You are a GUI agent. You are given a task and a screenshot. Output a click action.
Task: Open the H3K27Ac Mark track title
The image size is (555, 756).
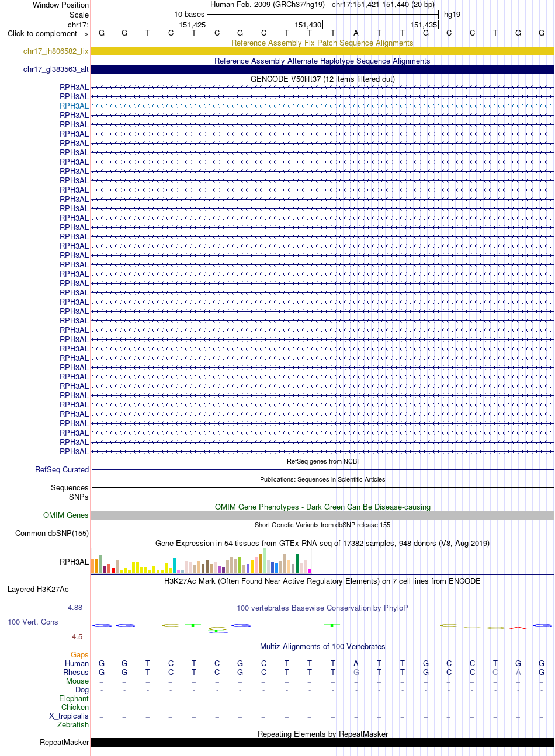point(322,581)
